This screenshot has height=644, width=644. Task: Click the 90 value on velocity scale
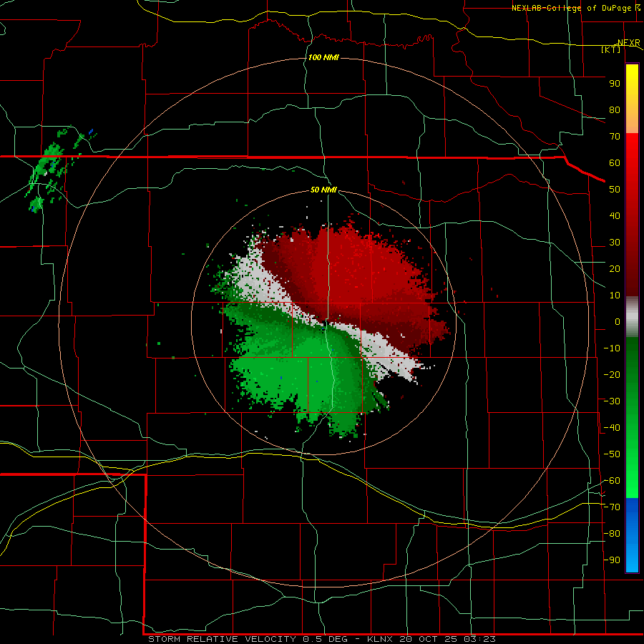click(x=615, y=84)
